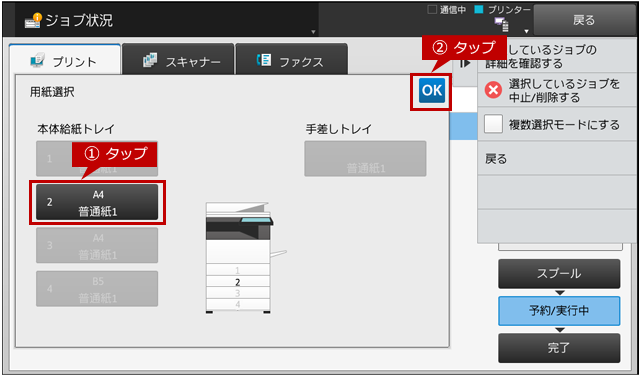This screenshot has height=376, width=640.
Task: Click the job status icon in title bar
Action: (33, 20)
